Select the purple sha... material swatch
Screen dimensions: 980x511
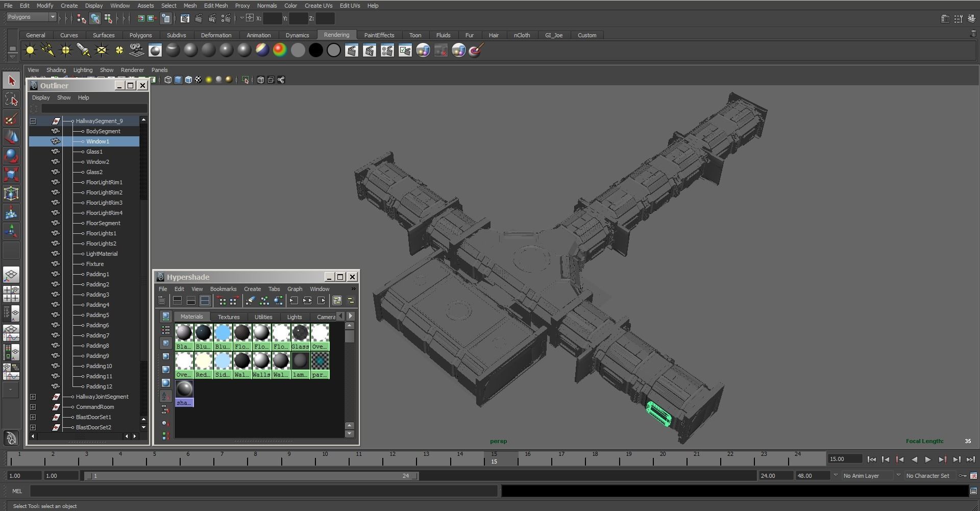pos(184,393)
